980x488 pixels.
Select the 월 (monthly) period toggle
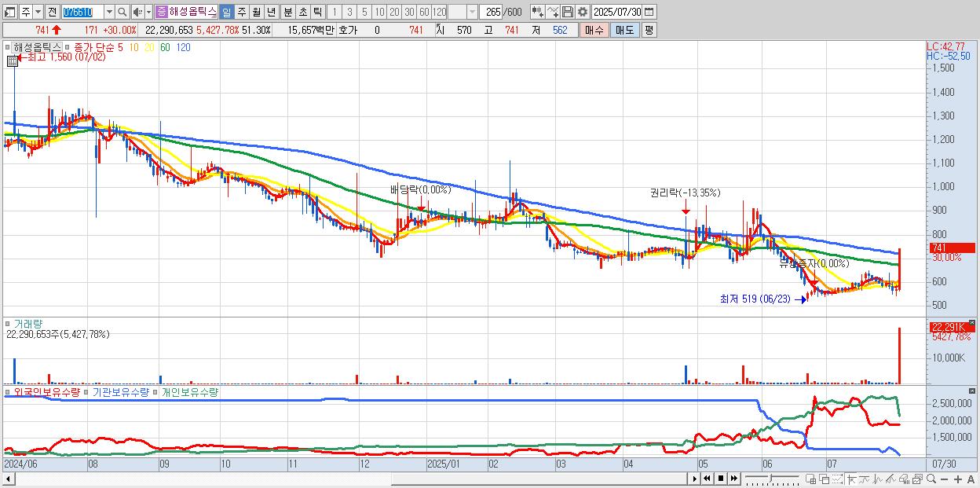click(x=256, y=12)
